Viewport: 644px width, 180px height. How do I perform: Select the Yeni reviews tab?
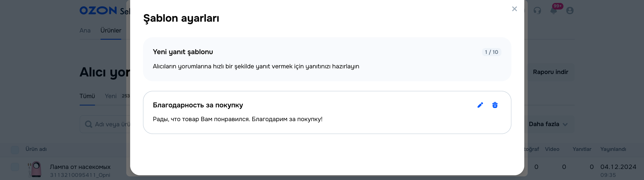110,96
